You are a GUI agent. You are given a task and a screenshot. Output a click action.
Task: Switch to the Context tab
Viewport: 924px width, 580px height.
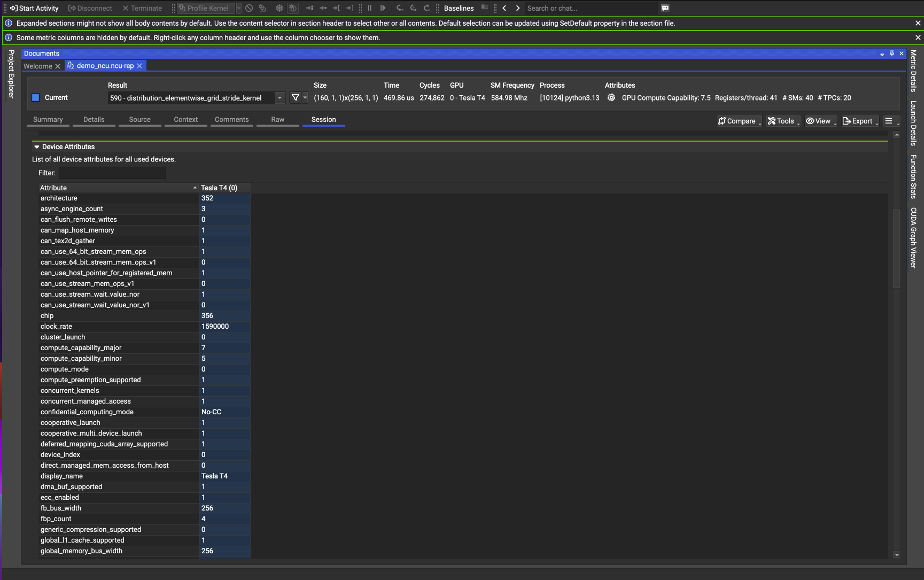pos(186,120)
